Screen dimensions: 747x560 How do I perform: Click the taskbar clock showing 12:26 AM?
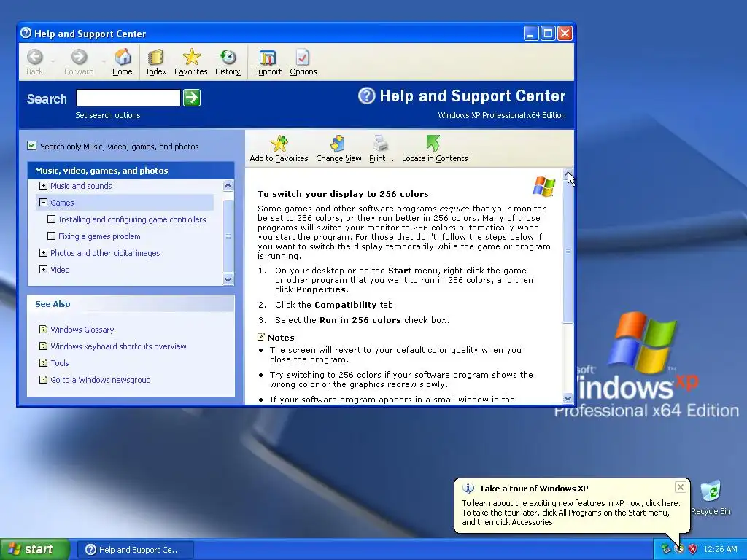tap(720, 549)
